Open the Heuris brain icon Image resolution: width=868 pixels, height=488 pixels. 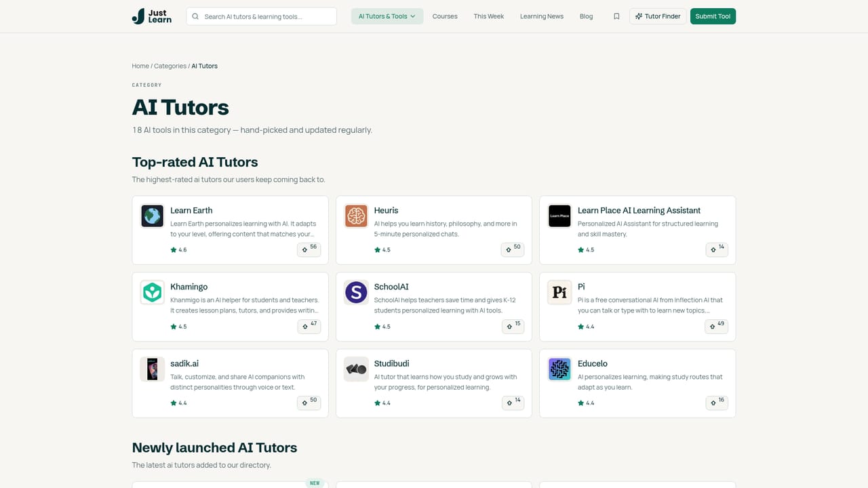(356, 216)
